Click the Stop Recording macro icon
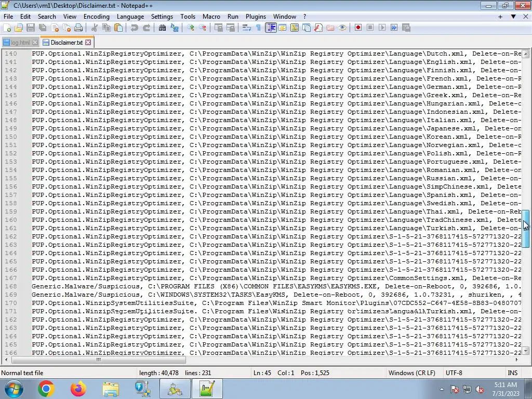Screen dimensions: 532x399 pyautogui.click(x=370, y=28)
